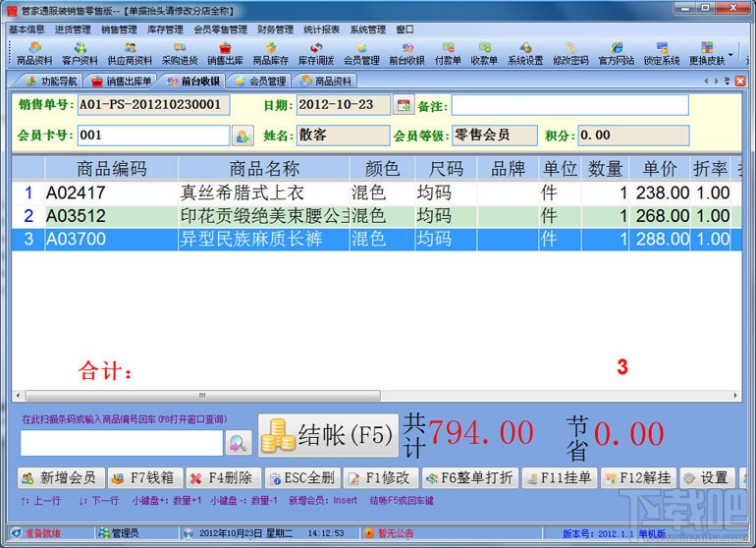Image resolution: width=756 pixels, height=548 pixels.
Task: Open 商品资料 toolbar icon
Action: tap(34, 53)
